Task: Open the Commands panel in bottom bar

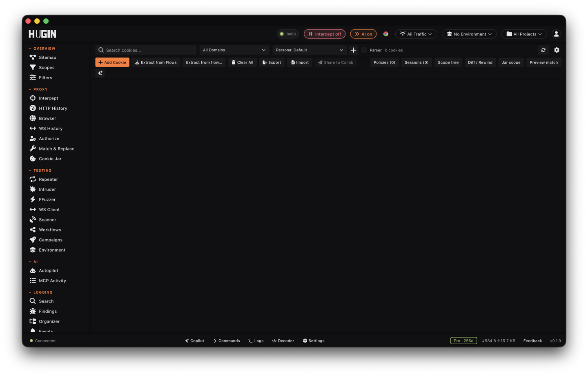Action: pyautogui.click(x=227, y=341)
